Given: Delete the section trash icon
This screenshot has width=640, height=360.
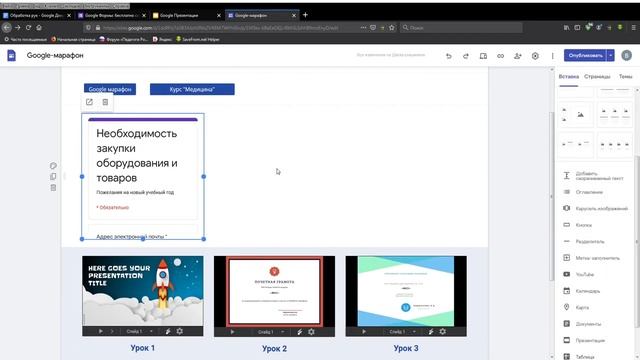Looking at the screenshot, I should (x=53, y=188).
